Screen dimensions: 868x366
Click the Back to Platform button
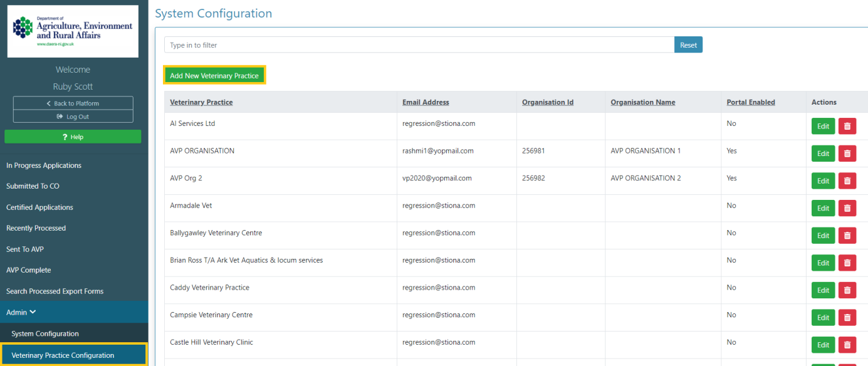pyautogui.click(x=73, y=103)
